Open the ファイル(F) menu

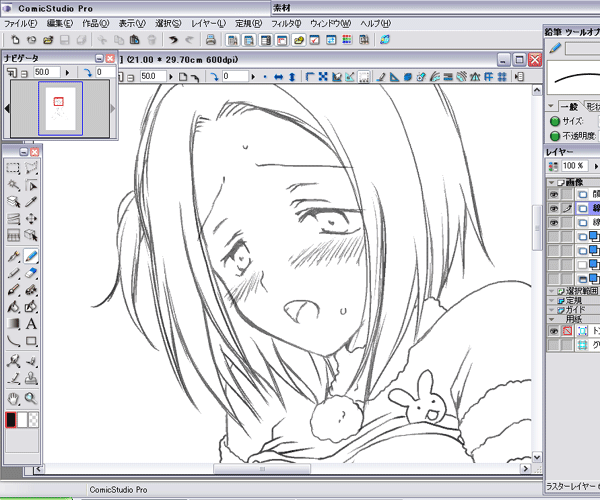[x=21, y=23]
